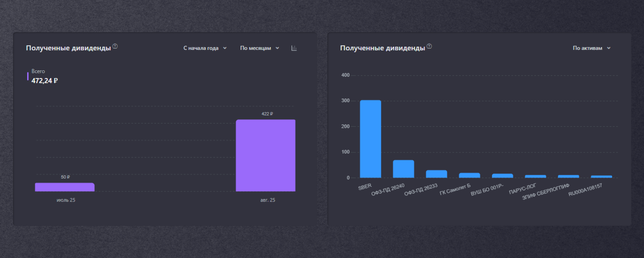The image size is (644, 258).
Task: Click the 100 y-axis value
Action: (345, 152)
